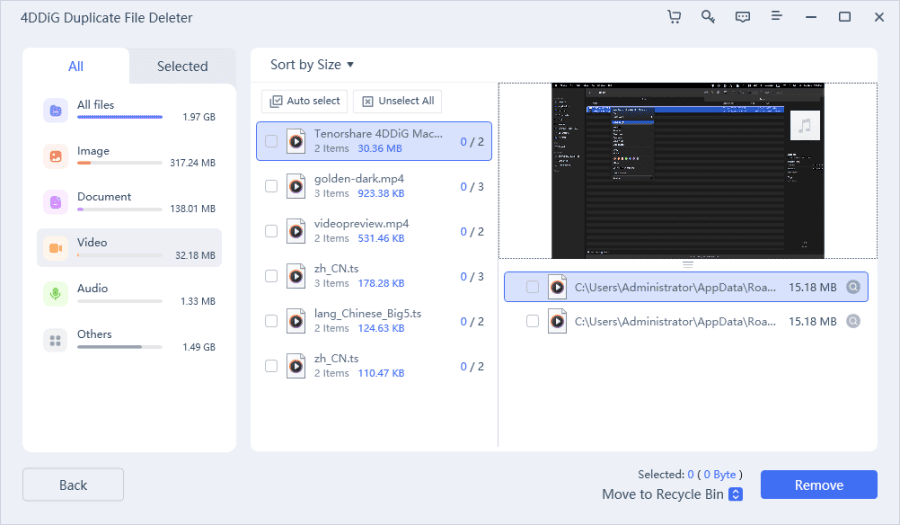Switch to the Selected tab
900x525 pixels.
point(182,66)
